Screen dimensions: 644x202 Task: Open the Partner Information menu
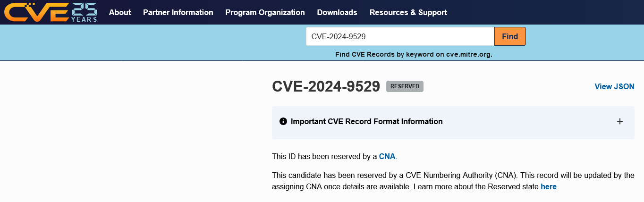[178, 12]
